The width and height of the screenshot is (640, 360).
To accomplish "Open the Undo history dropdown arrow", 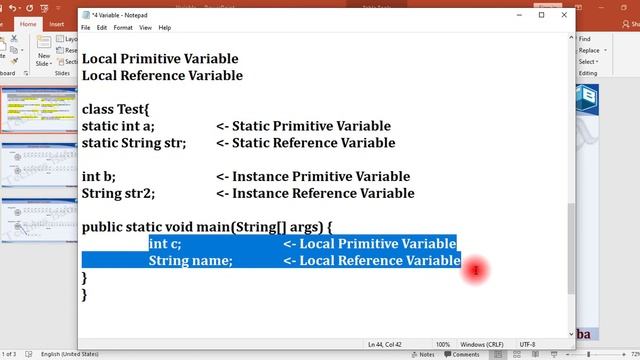I will click(x=20, y=8).
